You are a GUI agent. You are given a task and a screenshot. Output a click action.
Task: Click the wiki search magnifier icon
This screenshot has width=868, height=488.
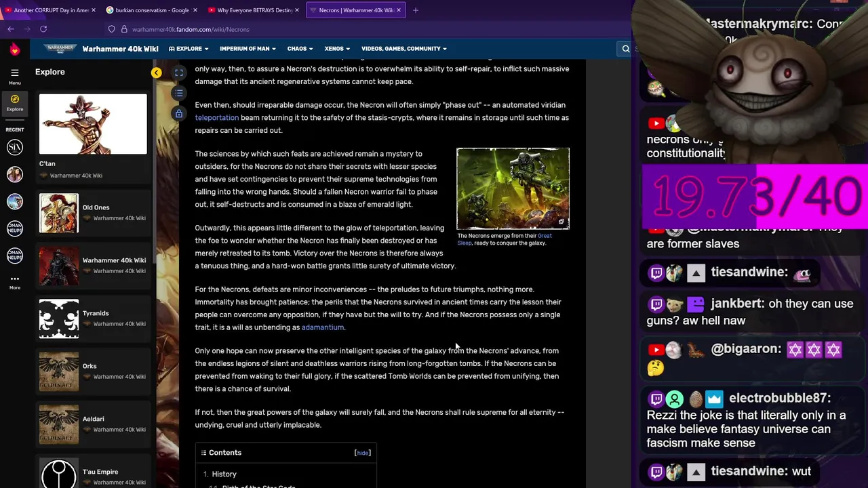(626, 49)
